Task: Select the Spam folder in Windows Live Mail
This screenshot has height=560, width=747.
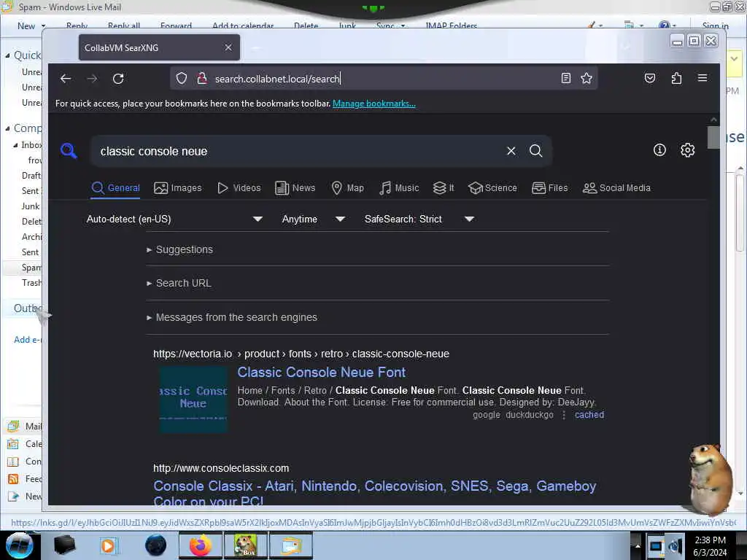Action: tap(31, 268)
